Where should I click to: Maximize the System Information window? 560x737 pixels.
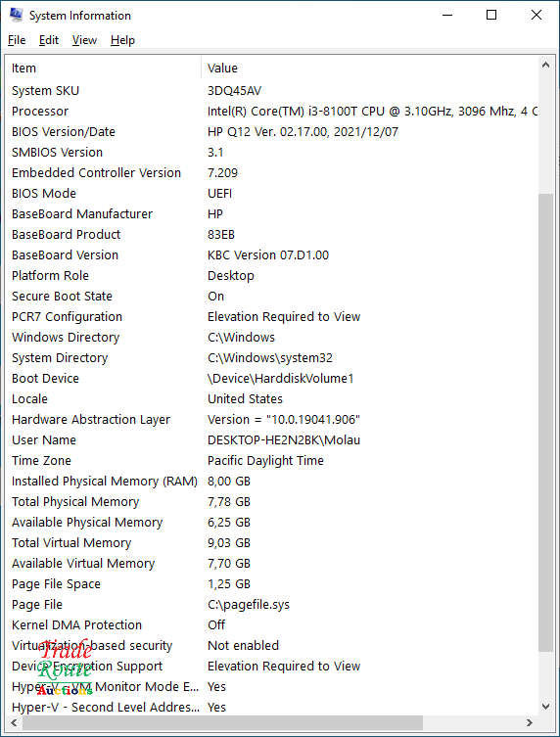point(491,15)
